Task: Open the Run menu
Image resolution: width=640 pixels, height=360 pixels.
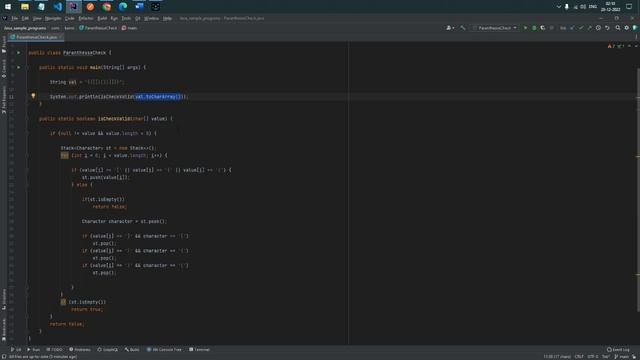Action: click(x=114, y=18)
